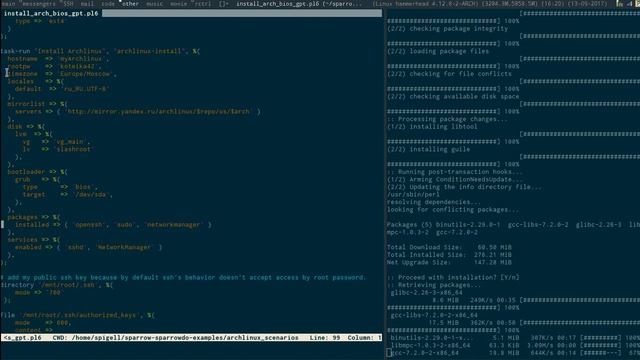The width and height of the screenshot is (640, 360).
Task: Switch to the music workspace tag
Action: point(155,4)
